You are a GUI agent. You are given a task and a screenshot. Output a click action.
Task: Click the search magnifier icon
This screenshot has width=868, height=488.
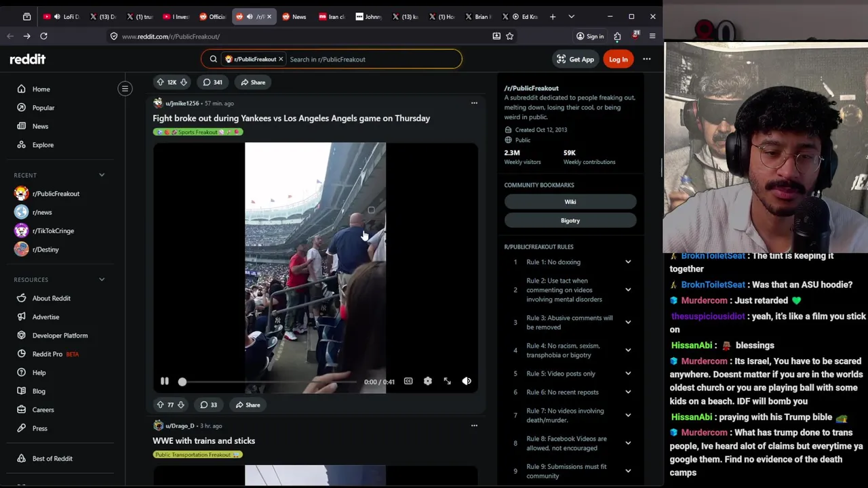point(213,60)
